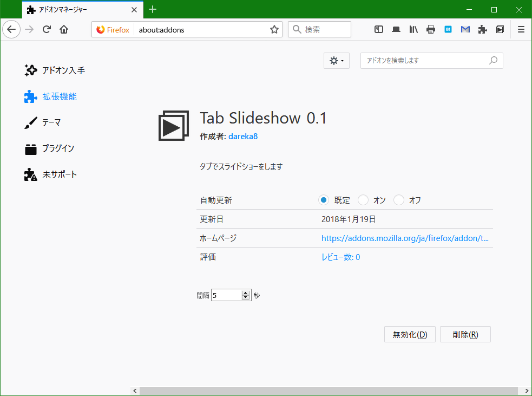Click the puzzle piece add-ons toolbar icon
The width and height of the screenshot is (532, 396).
tap(482, 30)
